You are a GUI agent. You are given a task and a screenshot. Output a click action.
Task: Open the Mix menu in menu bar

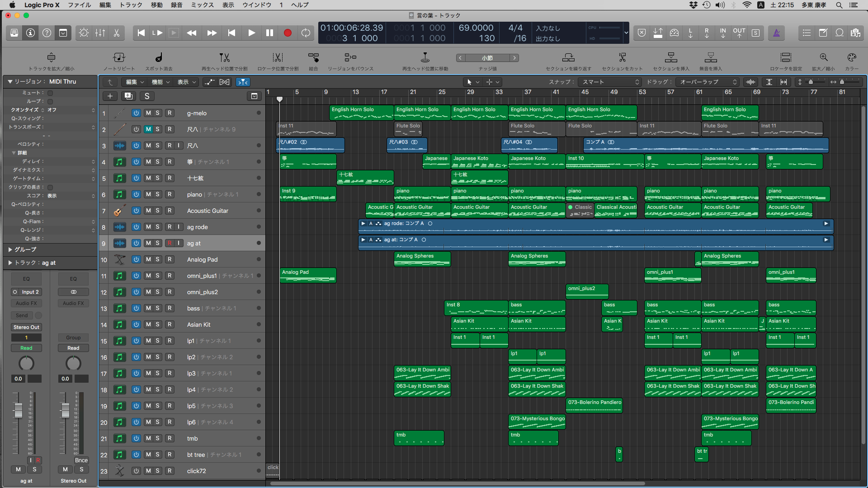202,5
